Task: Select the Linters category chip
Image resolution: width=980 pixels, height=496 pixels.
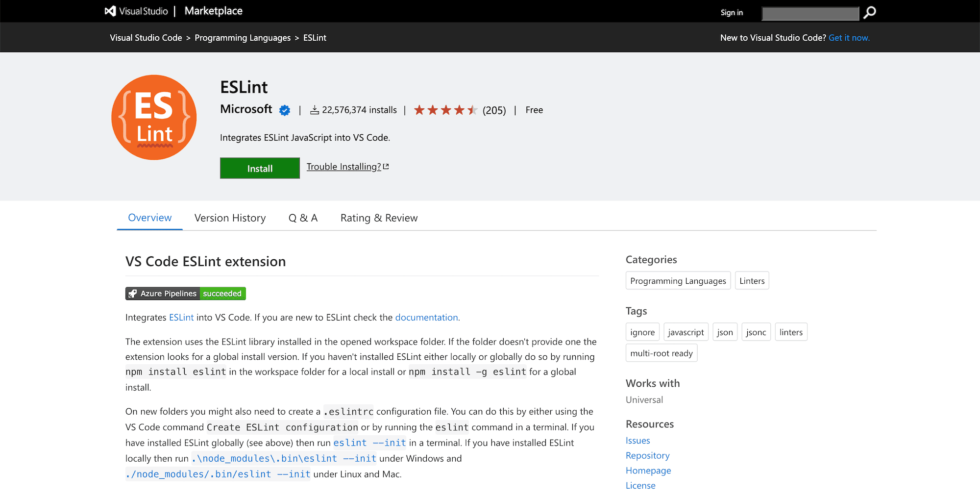Action: point(752,281)
